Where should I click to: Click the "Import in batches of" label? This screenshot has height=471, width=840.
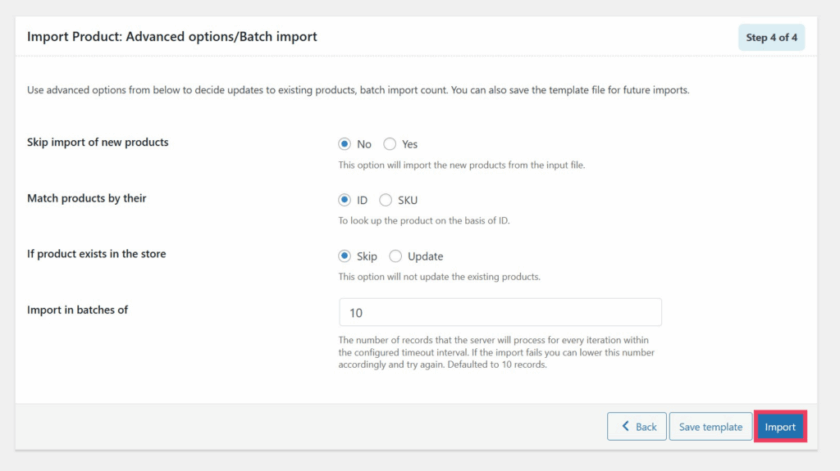tap(77, 310)
